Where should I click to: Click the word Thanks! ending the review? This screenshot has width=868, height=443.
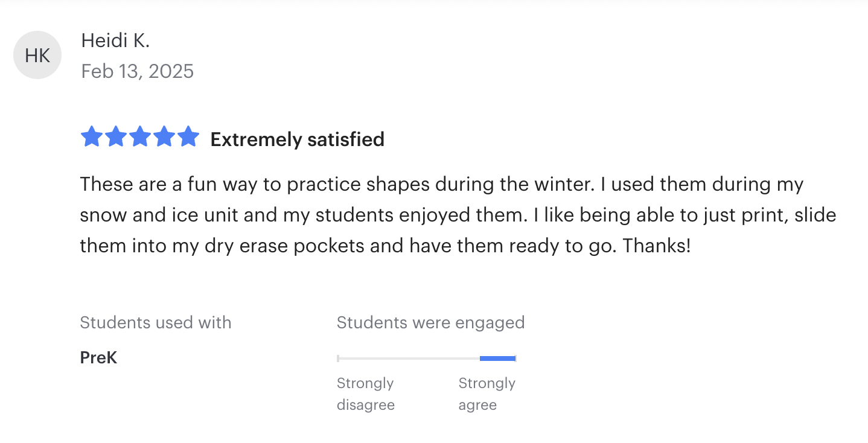(x=656, y=246)
